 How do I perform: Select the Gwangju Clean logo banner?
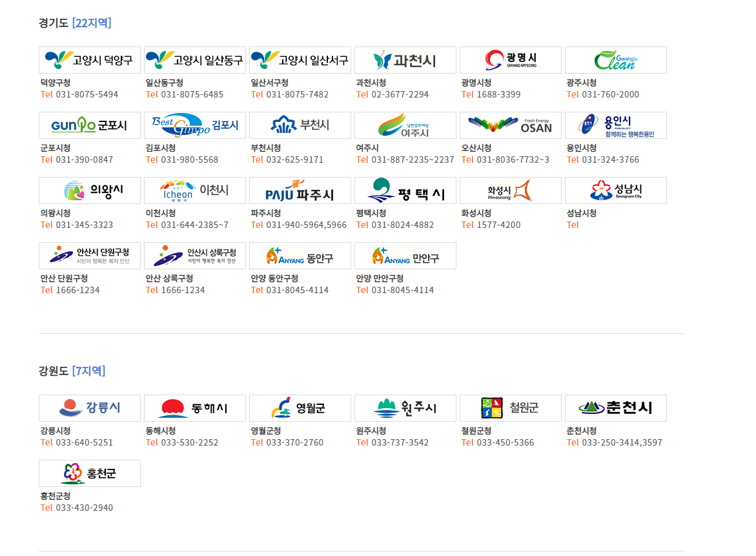point(616,60)
